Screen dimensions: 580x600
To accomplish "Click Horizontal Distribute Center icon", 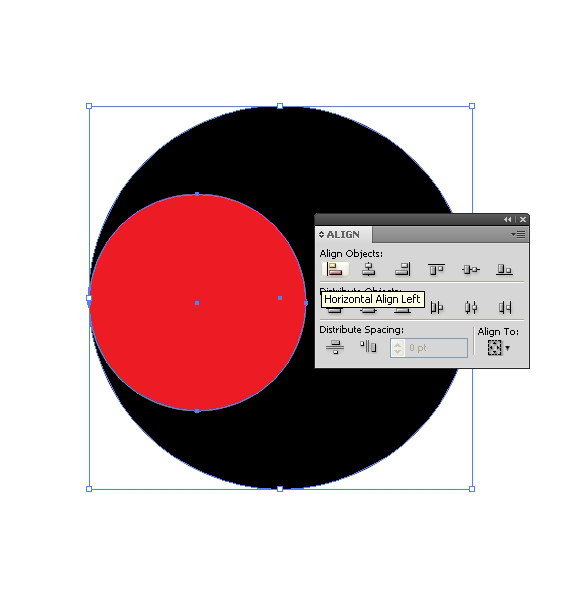I will (x=471, y=307).
